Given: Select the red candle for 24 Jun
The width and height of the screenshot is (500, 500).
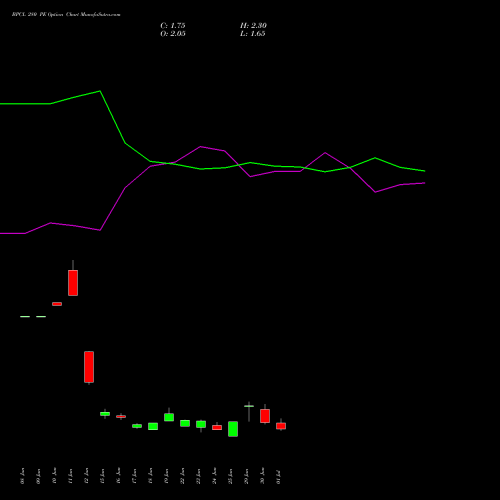Looking at the screenshot, I should pos(217,427).
